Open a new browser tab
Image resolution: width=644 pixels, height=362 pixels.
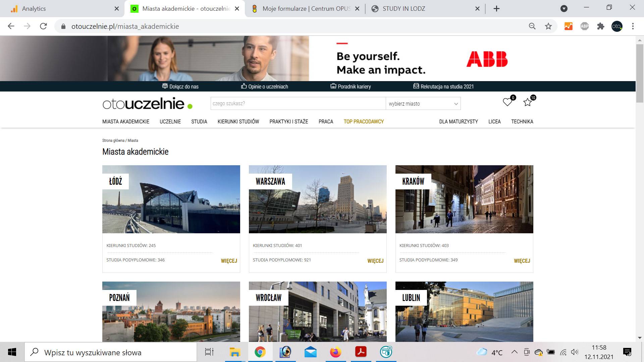pos(497,9)
